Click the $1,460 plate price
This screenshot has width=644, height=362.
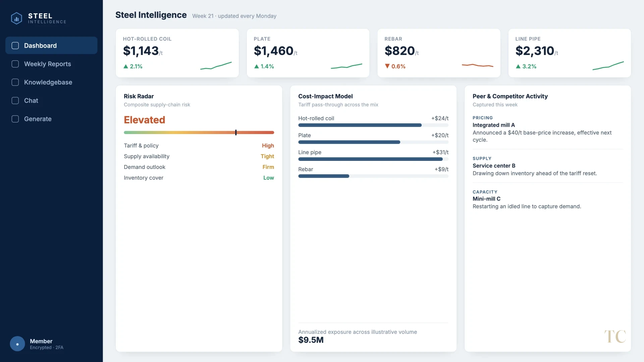pos(274,51)
